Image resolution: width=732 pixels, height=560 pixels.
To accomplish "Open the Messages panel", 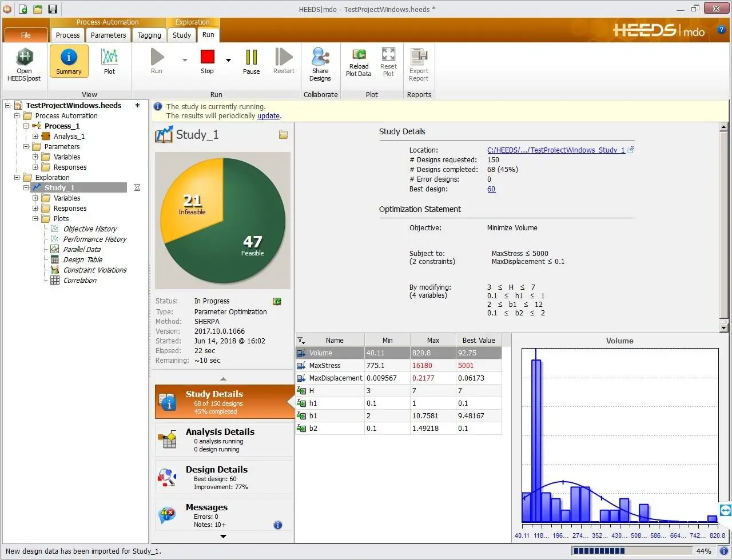I will pyautogui.click(x=224, y=515).
